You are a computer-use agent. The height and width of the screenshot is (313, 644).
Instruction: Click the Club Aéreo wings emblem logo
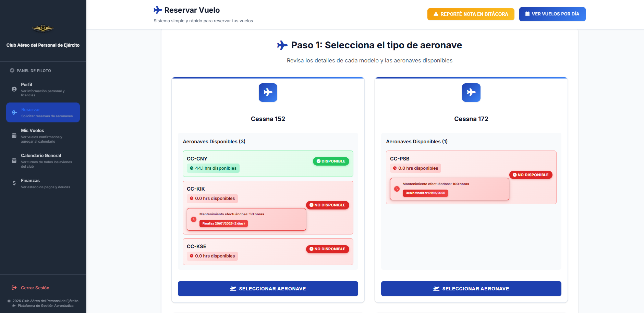pos(42,29)
